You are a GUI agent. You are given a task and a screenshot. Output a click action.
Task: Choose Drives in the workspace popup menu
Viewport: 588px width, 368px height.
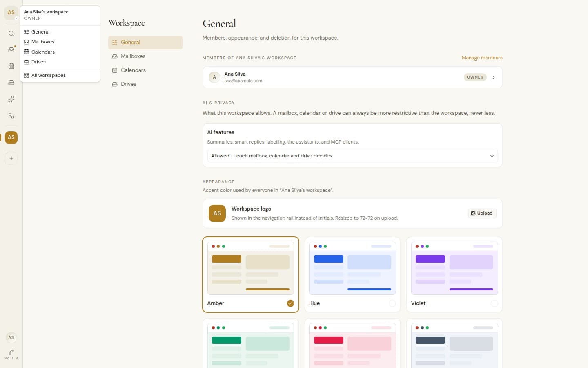60,62
